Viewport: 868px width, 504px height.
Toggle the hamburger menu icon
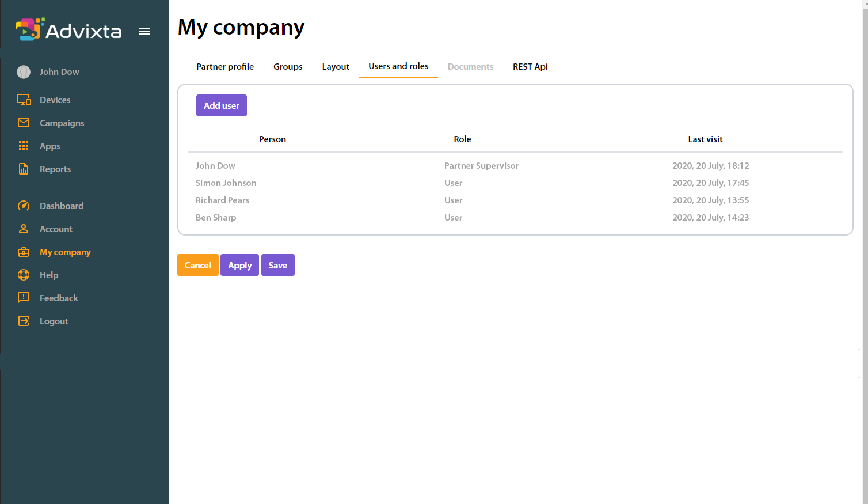pos(144,31)
